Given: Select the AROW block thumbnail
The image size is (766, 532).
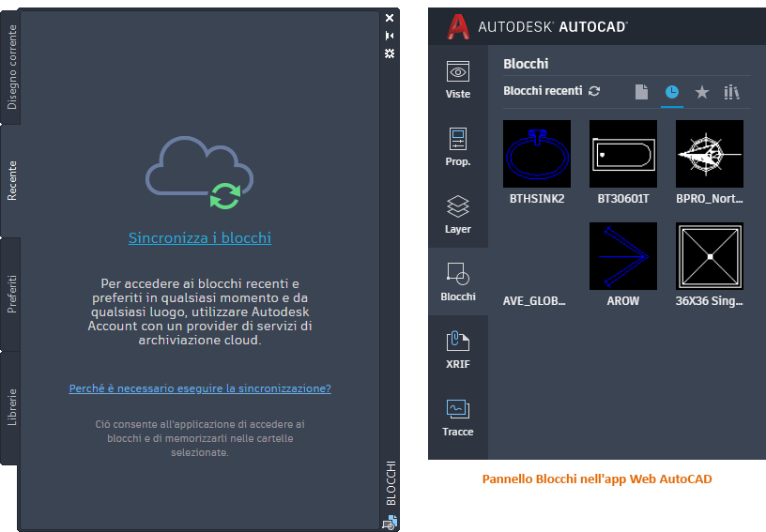Looking at the screenshot, I should tap(623, 256).
